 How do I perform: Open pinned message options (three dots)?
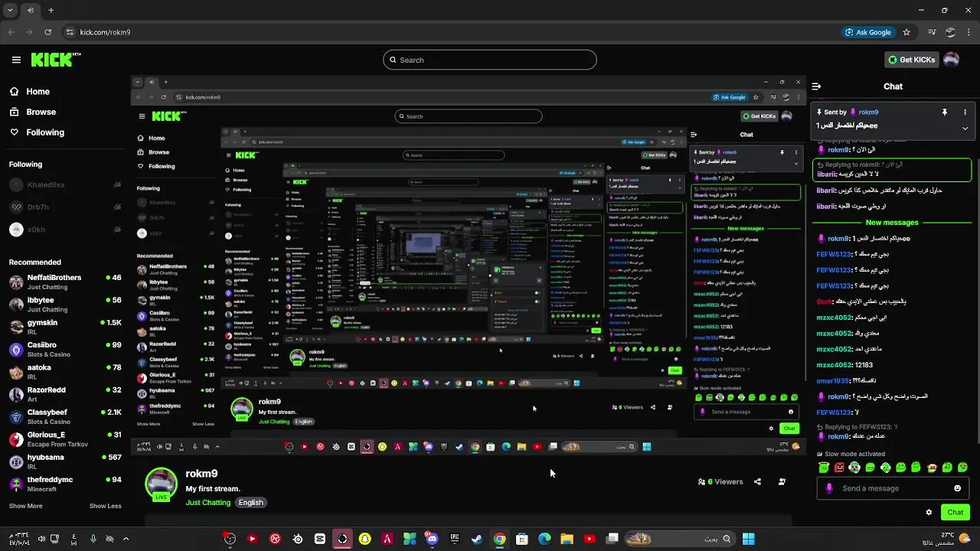click(x=965, y=112)
